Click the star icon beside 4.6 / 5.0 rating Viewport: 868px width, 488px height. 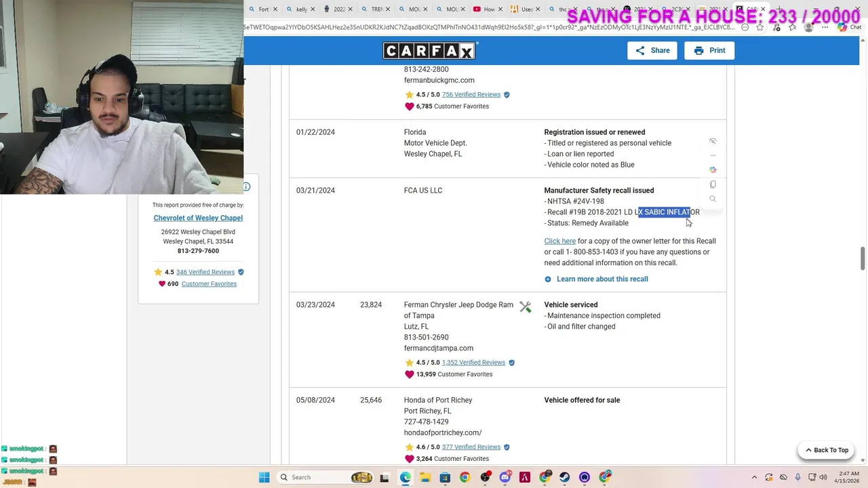tap(409, 447)
